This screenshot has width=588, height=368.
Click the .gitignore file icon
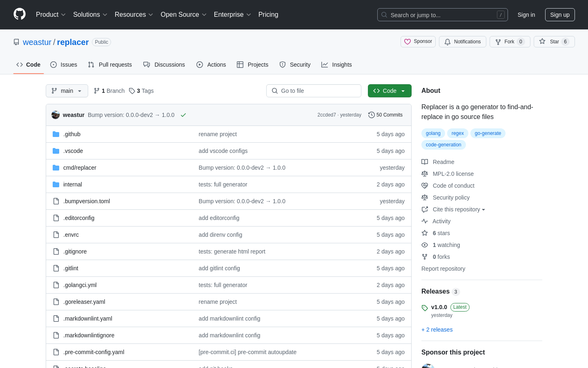(56, 251)
